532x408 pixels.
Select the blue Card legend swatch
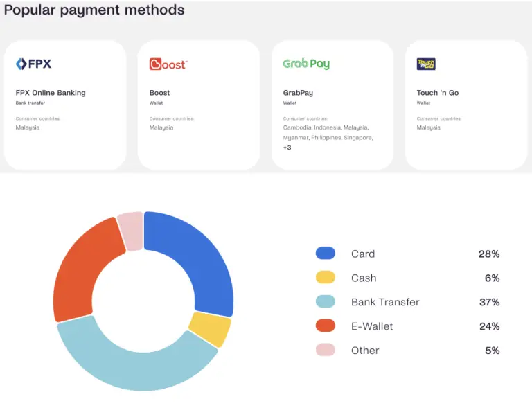326,254
